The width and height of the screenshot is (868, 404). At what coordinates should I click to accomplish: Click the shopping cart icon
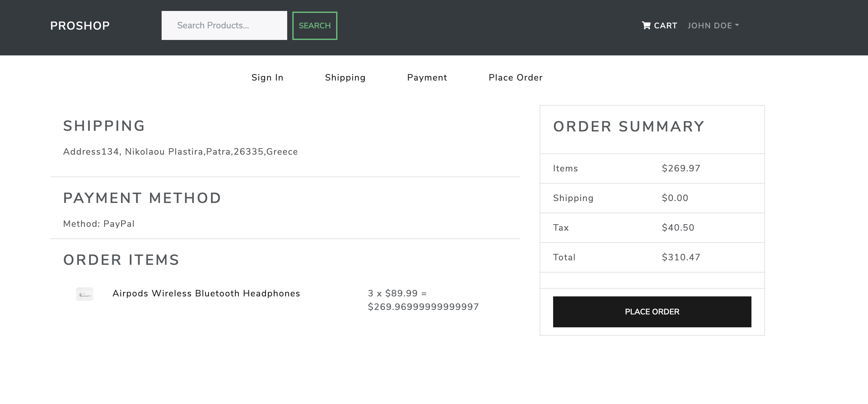pyautogui.click(x=646, y=26)
